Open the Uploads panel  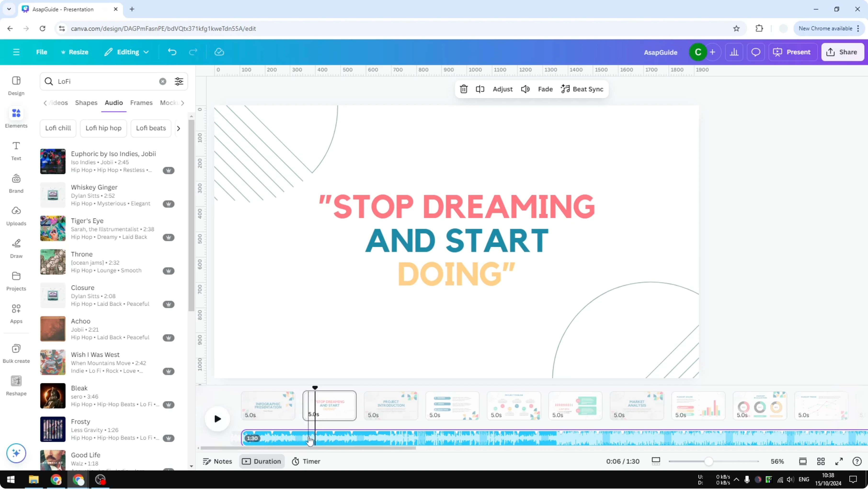click(16, 215)
